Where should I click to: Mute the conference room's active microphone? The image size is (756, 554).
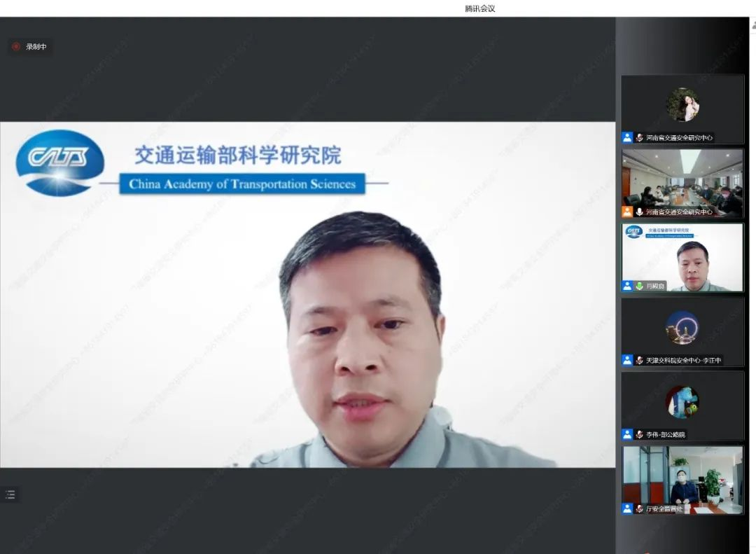pyautogui.click(x=639, y=211)
